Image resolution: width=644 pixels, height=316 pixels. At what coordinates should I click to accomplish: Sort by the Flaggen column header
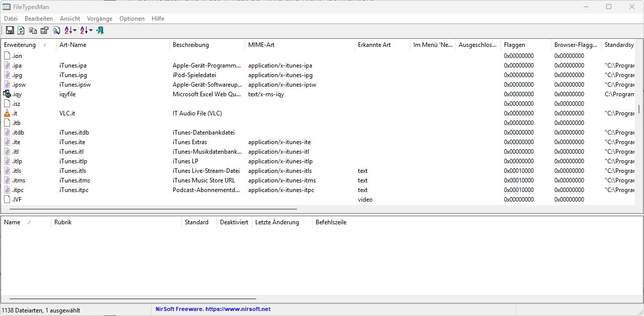526,45
